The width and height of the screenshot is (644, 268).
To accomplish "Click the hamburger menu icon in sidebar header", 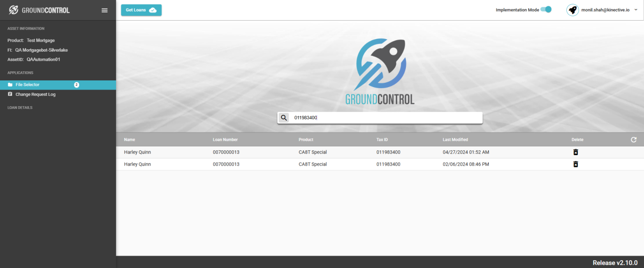I will [x=104, y=10].
